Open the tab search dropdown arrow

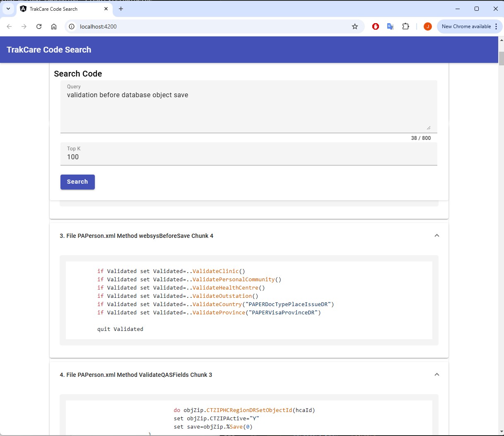(x=8, y=9)
